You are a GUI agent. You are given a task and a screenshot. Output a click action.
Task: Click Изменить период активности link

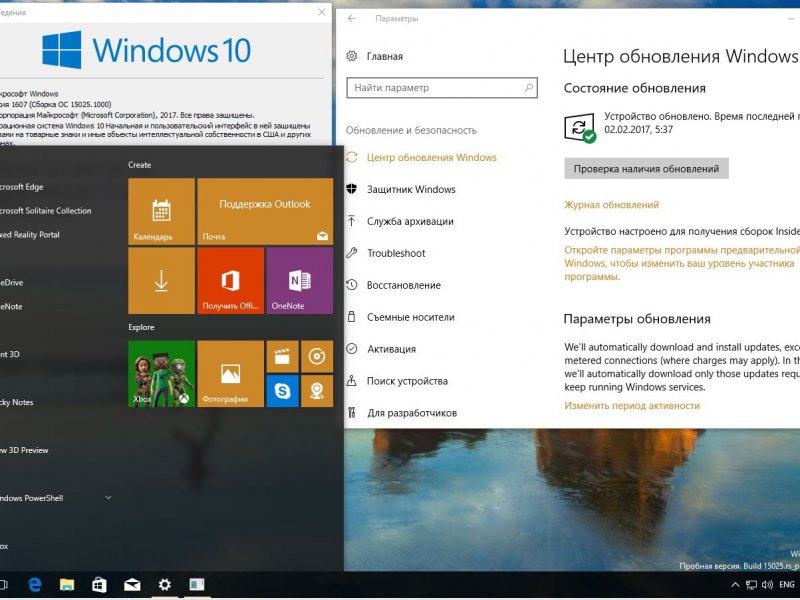tap(632, 406)
